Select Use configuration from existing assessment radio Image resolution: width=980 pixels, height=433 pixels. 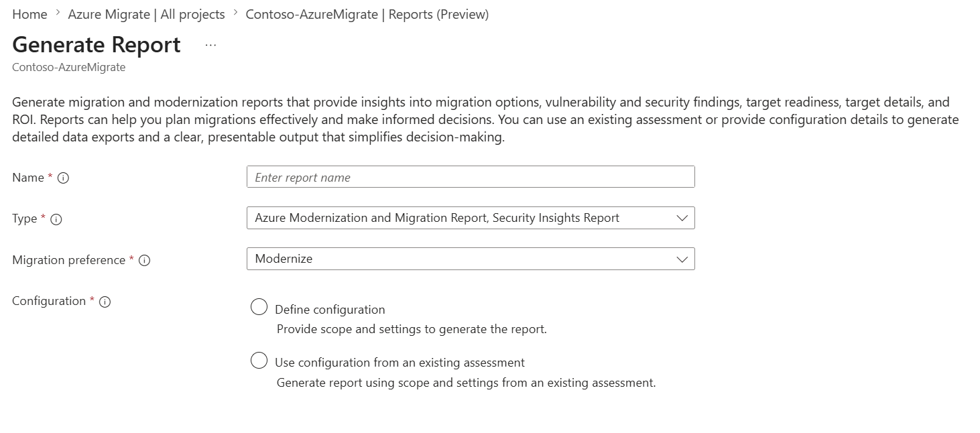tap(259, 361)
